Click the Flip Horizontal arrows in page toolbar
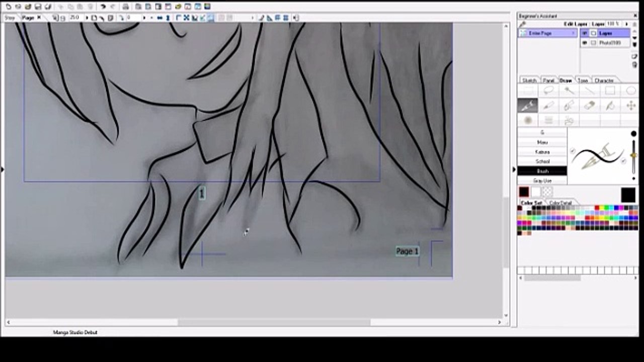The height and width of the screenshot is (362, 644). (159, 18)
